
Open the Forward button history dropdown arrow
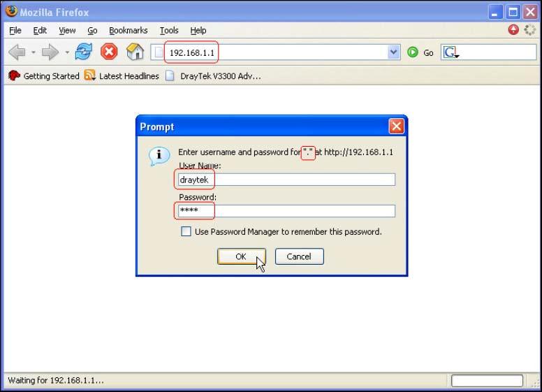(x=67, y=52)
